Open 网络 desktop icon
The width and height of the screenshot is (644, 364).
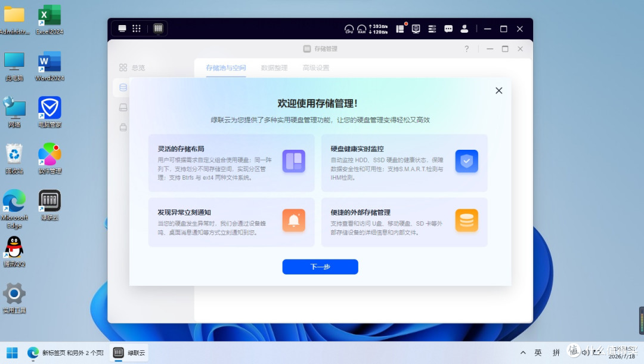tap(14, 112)
